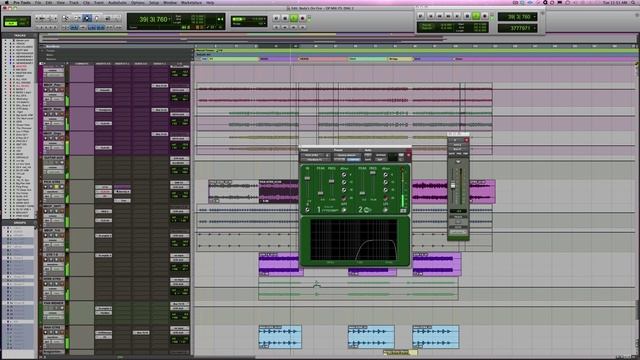Toggle band 1 in/out button on EQ
This screenshot has width=640, height=360.
click(344, 210)
